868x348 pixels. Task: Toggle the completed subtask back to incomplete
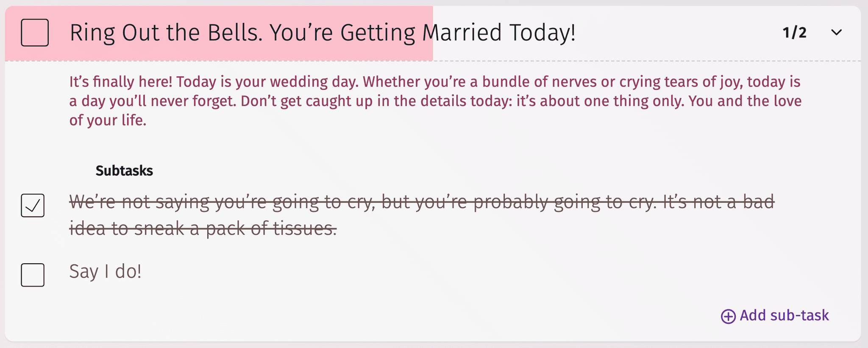(x=33, y=206)
